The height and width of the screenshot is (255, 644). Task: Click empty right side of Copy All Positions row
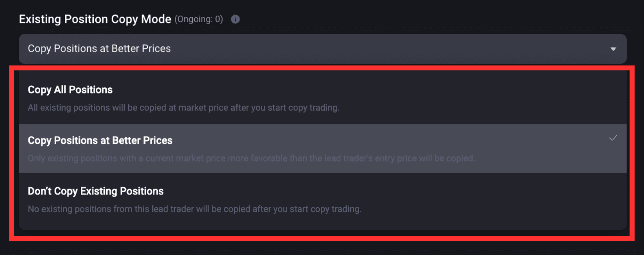488,98
